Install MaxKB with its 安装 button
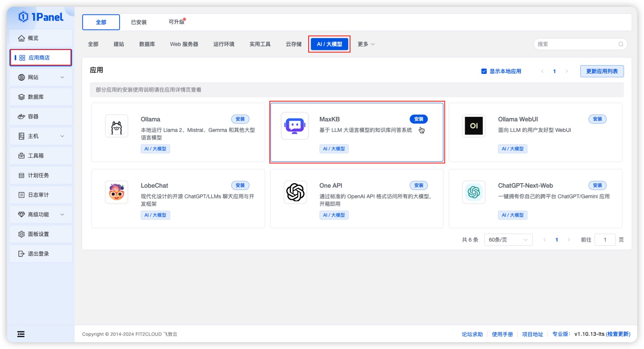The height and width of the screenshot is (349, 644). (418, 119)
